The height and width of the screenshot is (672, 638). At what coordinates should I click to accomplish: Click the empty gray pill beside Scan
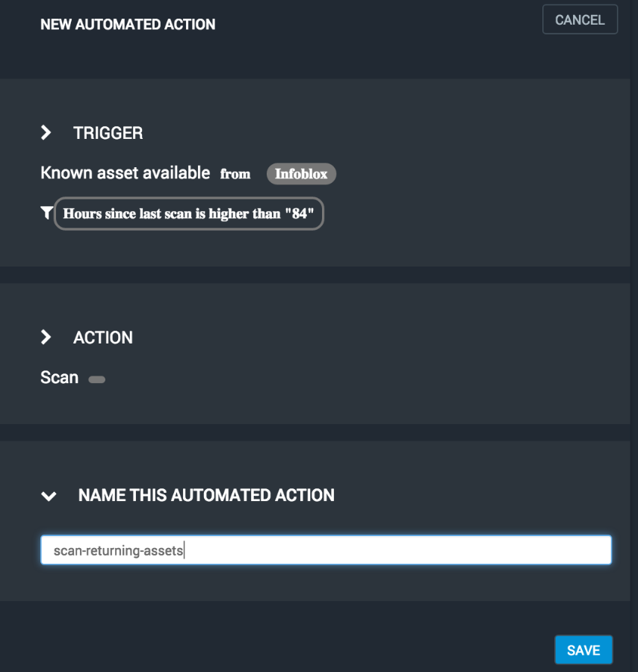(96, 379)
